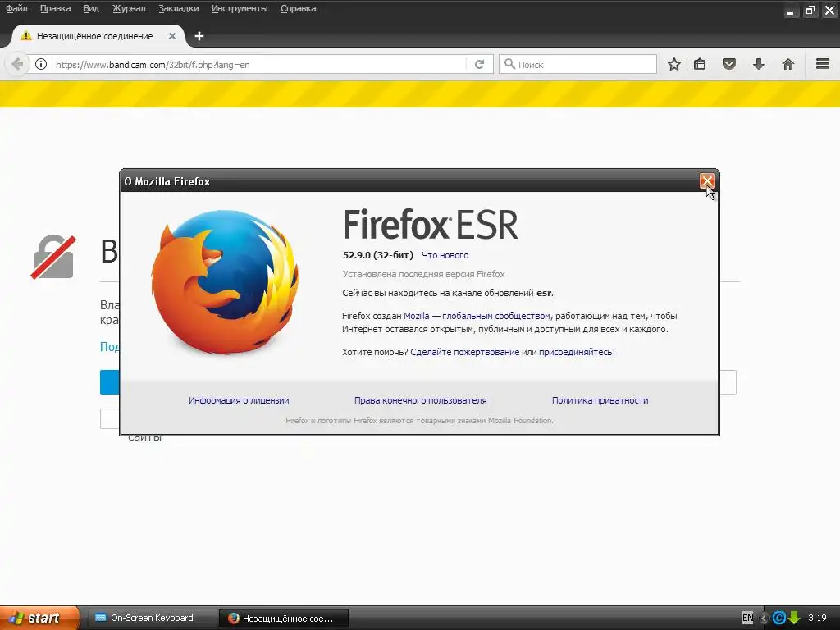Select the Firefox taskbar button
840x630 pixels.
(284, 619)
